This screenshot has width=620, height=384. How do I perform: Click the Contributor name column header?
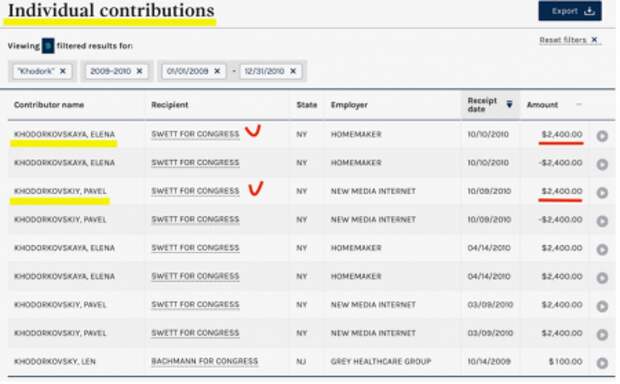[49, 105]
